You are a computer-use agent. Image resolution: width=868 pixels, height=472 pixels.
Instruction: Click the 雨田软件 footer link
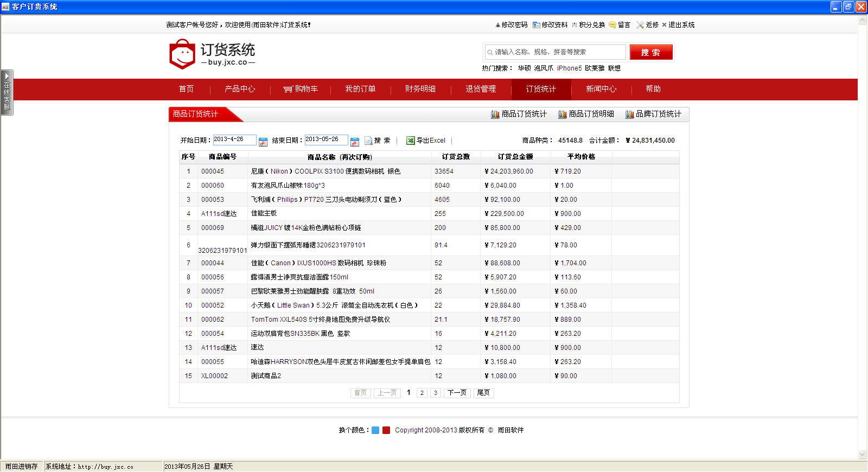[x=510, y=430]
